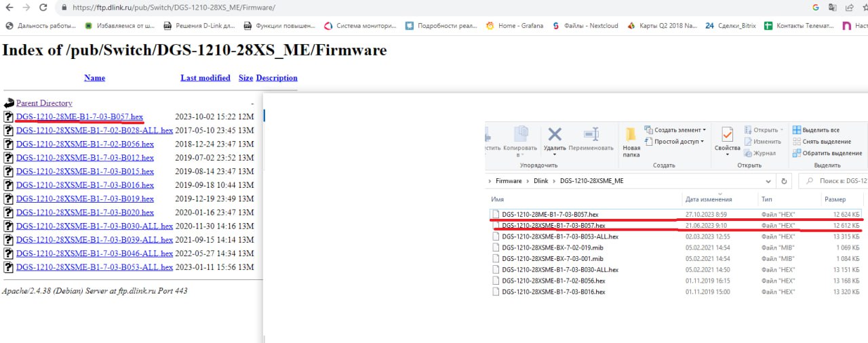
Task: Bookmark this page with star icon
Action: click(865, 7)
